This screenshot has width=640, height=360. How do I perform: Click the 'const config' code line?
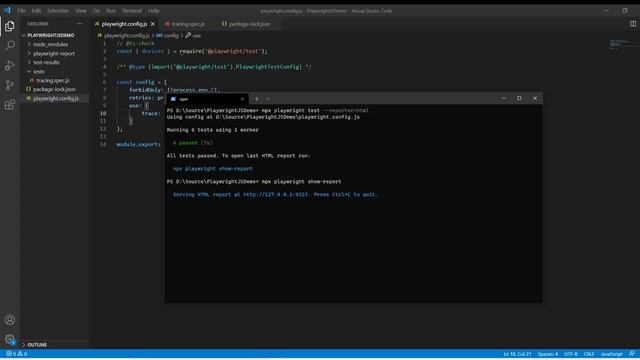(x=142, y=82)
